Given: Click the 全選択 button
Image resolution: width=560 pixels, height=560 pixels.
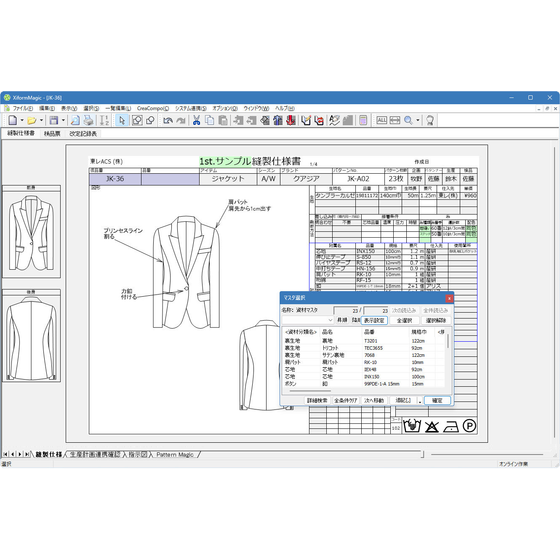Looking at the screenshot, I should point(405,320).
